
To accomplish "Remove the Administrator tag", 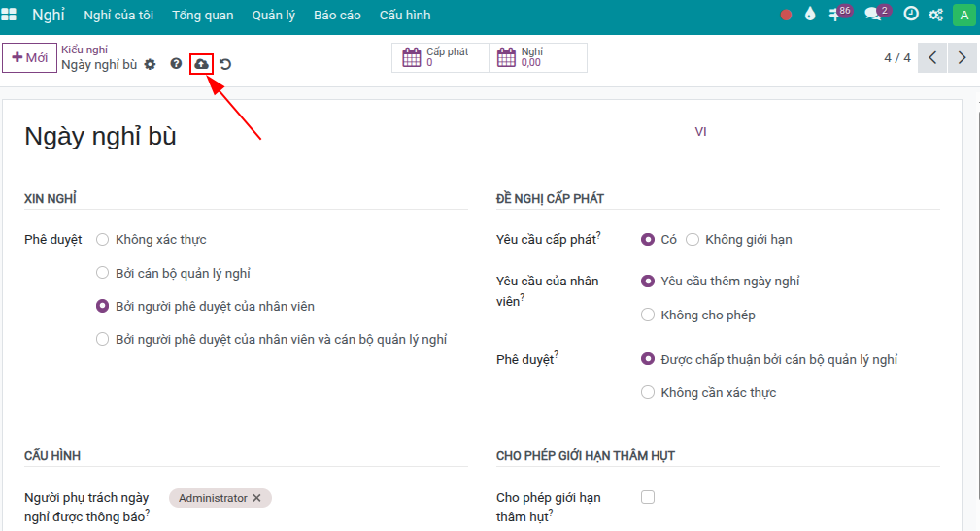I will (256, 498).
